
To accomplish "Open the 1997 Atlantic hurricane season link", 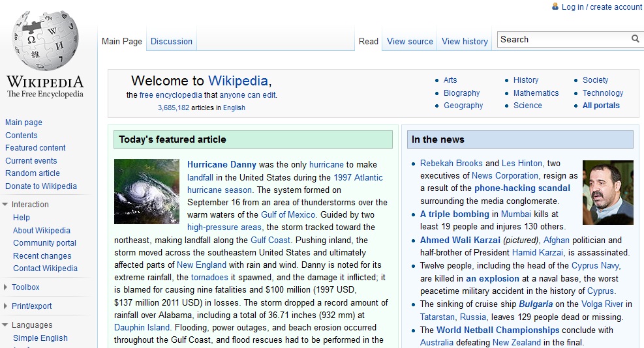I will (285, 184).
